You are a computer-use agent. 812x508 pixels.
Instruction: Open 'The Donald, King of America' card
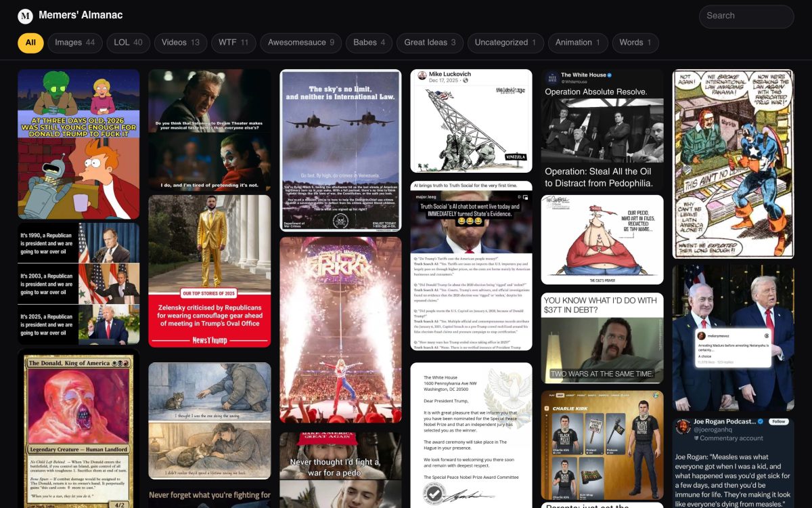[78, 428]
